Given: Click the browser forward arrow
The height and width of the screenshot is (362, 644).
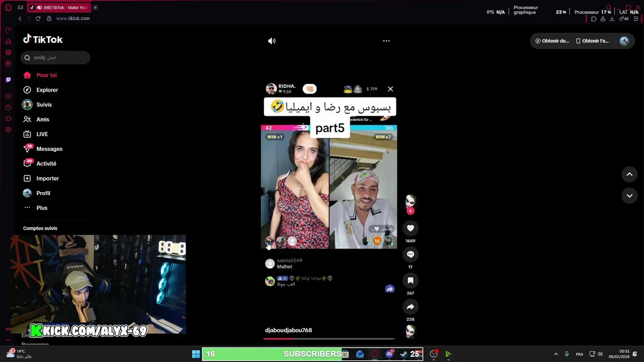Looking at the screenshot, I should tap(29, 19).
